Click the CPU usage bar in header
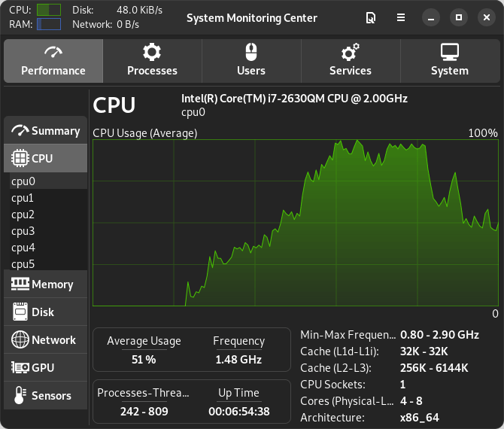 (x=49, y=10)
